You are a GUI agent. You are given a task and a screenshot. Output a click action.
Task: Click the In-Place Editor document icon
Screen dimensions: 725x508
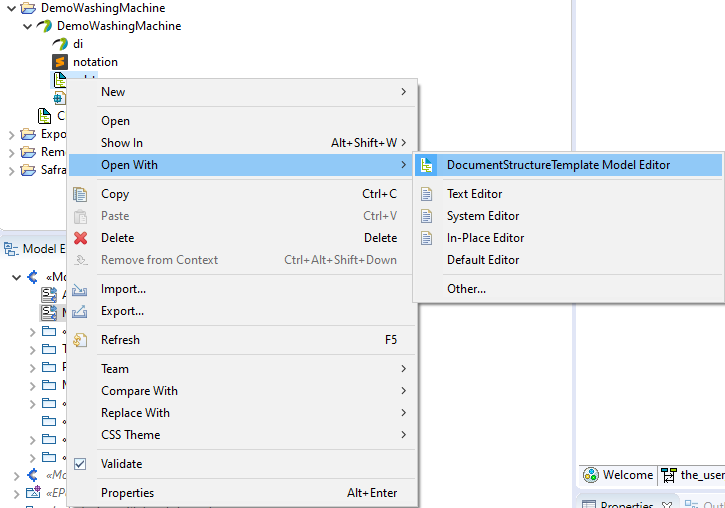[426, 238]
